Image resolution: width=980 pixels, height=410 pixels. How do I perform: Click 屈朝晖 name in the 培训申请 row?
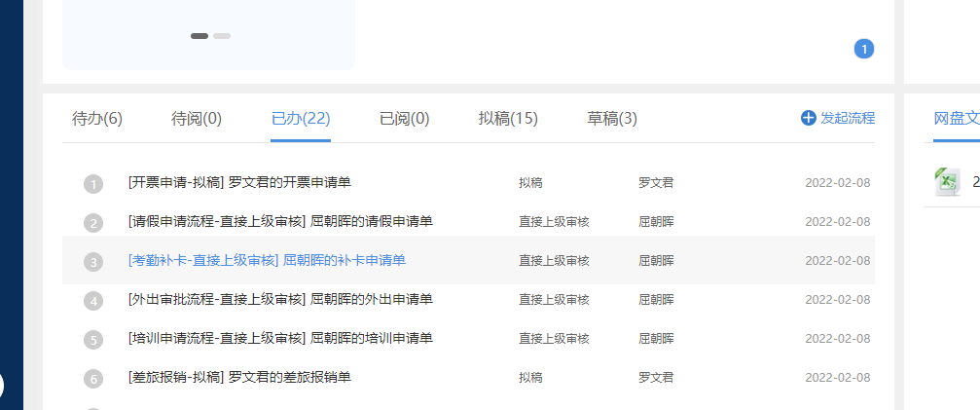656,339
